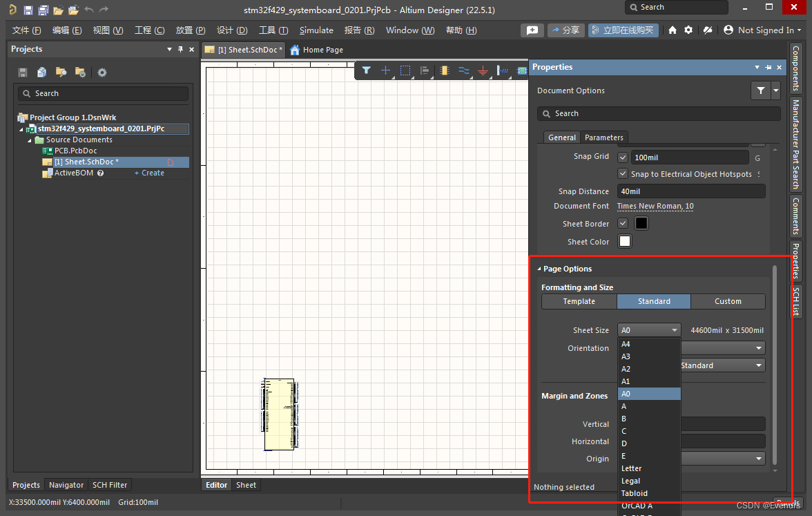
Task: Click the folder-with-gear icon in the Projects toolbar
Action: pos(80,73)
